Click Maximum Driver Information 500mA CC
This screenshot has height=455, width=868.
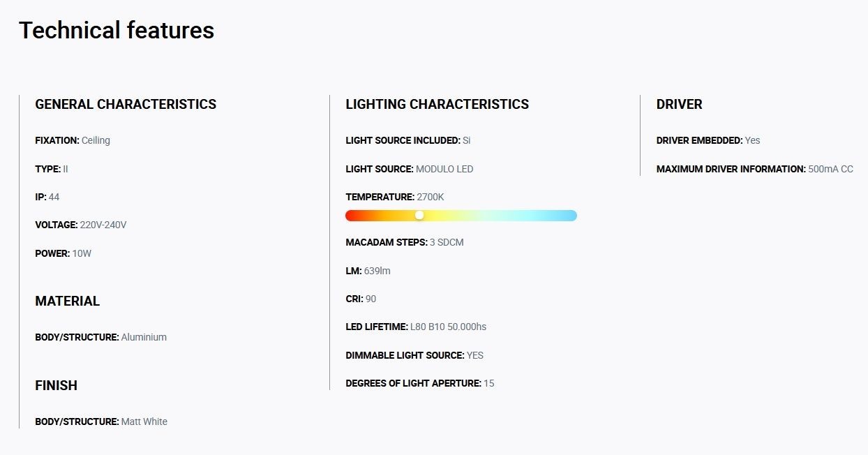pyautogui.click(x=755, y=169)
